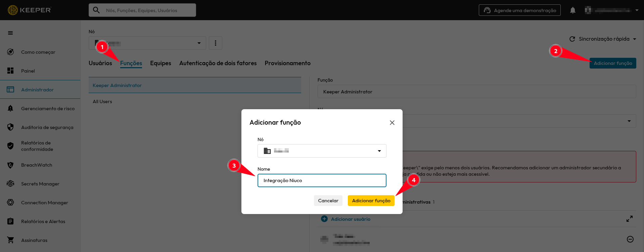The image size is (644, 252).
Task: Click the Função name field Keeper Administrator
Action: click(x=477, y=91)
